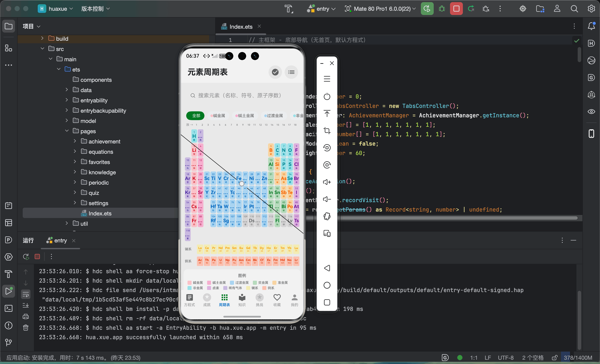Tap the La lanthanide element cell
The height and width of the screenshot is (364, 600).
200,249
